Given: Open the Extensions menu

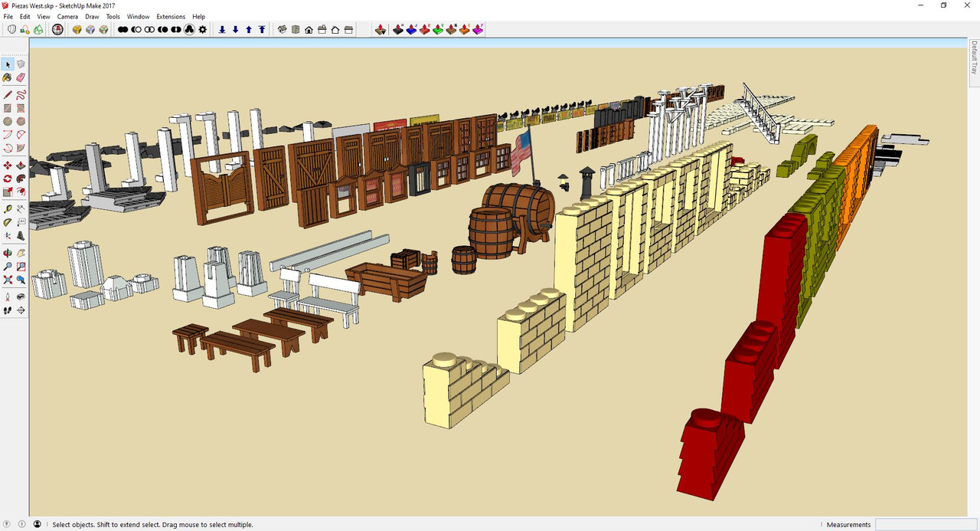Looking at the screenshot, I should (171, 16).
